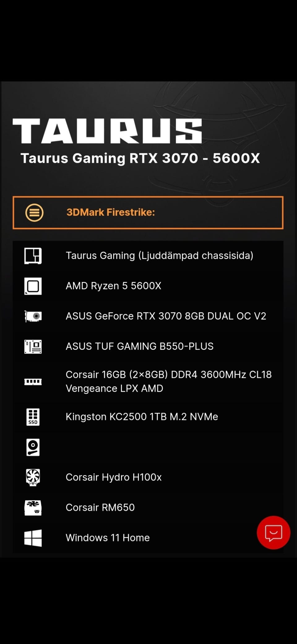Select ASUS GeForce RTX 3070 8GB row
297x644 pixels.
[x=148, y=316]
